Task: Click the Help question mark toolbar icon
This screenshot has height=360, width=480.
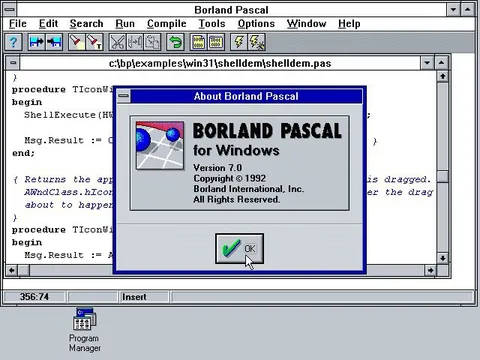Action: pyautogui.click(x=13, y=42)
